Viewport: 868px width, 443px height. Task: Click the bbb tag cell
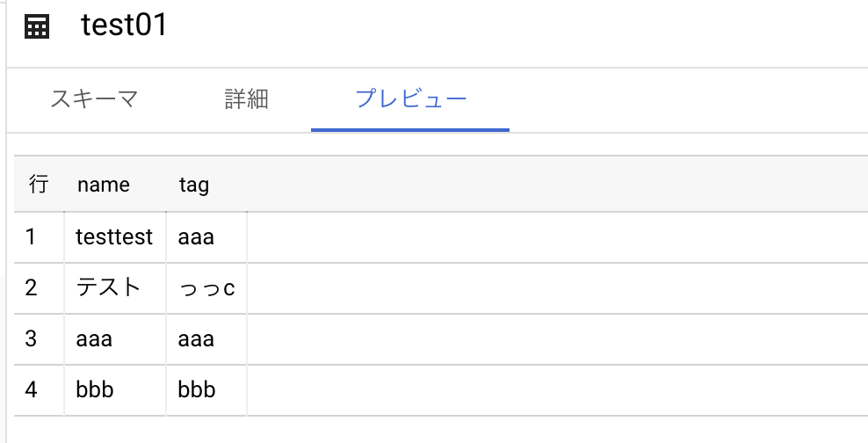197,389
